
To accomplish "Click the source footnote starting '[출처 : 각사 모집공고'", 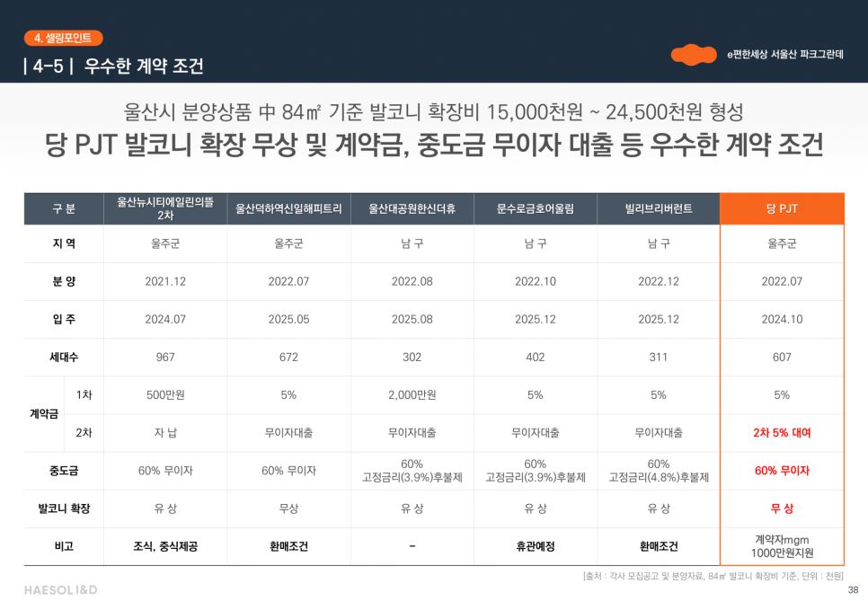I will [x=713, y=576].
